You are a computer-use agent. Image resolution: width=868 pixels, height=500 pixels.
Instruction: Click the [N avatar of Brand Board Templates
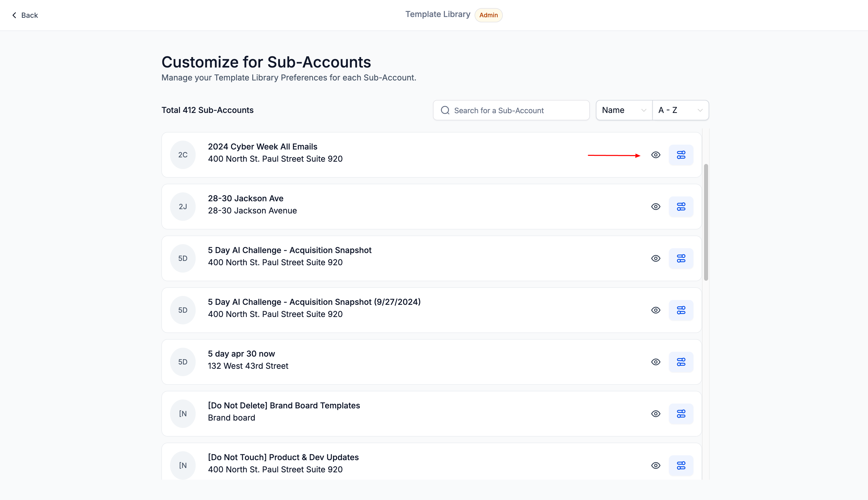tap(183, 414)
